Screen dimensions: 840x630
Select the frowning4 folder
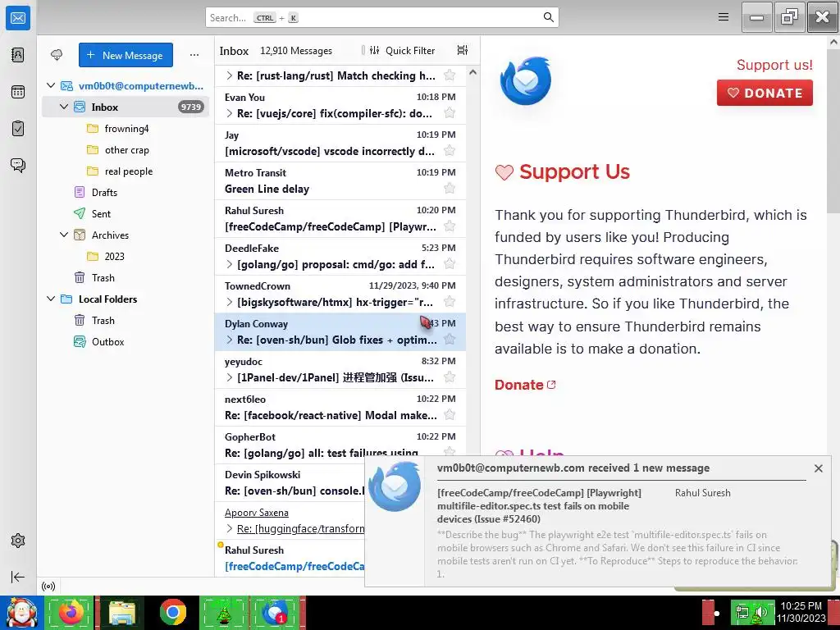[126, 129]
